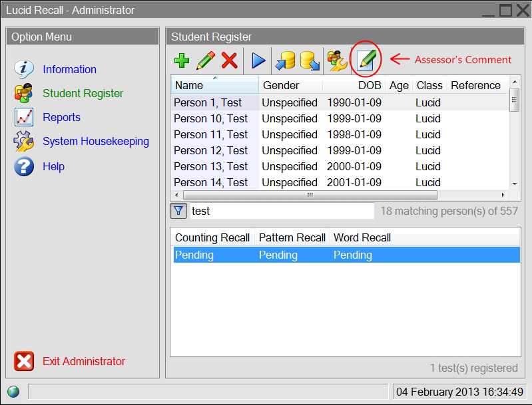Open the Information link

[x=69, y=69]
